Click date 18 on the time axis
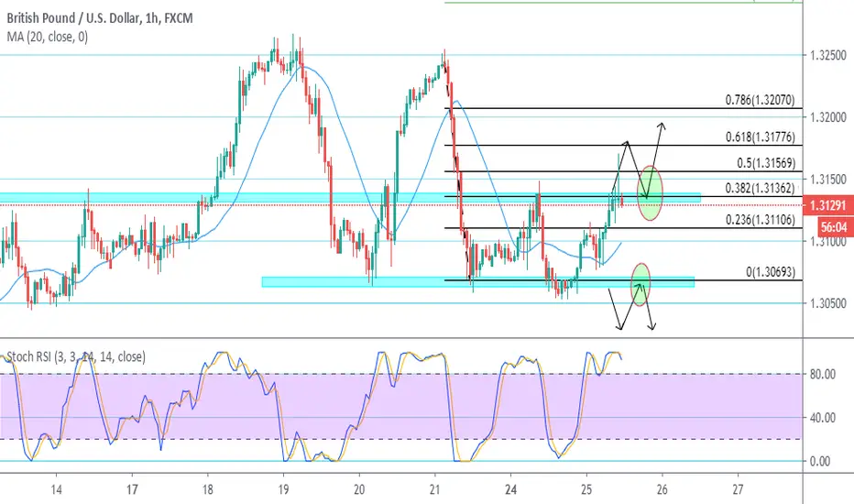 coord(207,489)
